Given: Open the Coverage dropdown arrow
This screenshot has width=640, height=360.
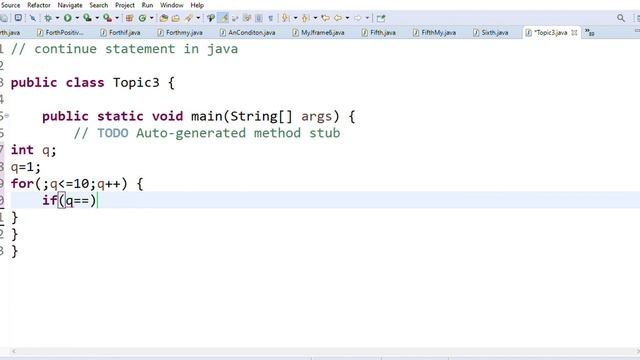Looking at the screenshot, I should click(x=97, y=18).
